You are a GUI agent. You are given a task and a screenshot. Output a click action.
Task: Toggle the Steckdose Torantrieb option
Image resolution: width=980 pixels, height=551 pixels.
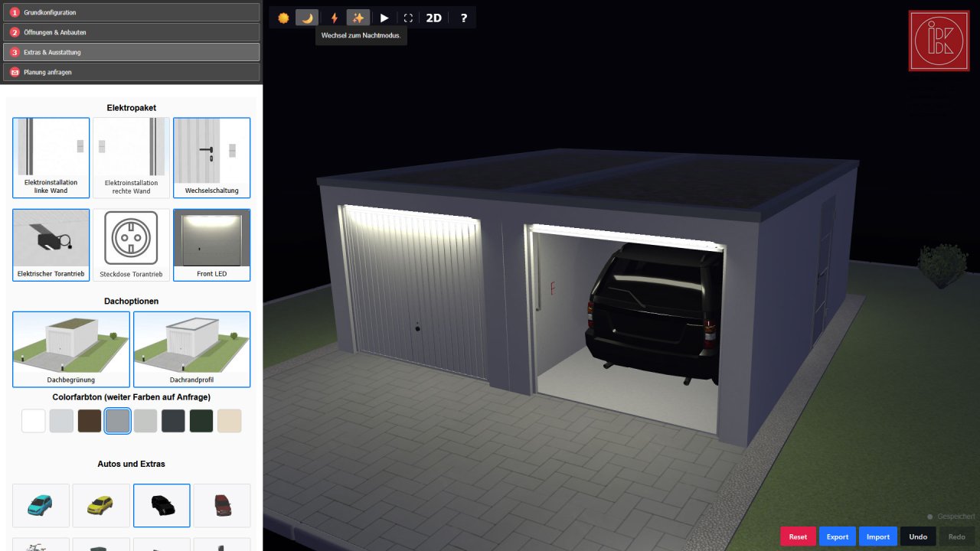point(132,245)
